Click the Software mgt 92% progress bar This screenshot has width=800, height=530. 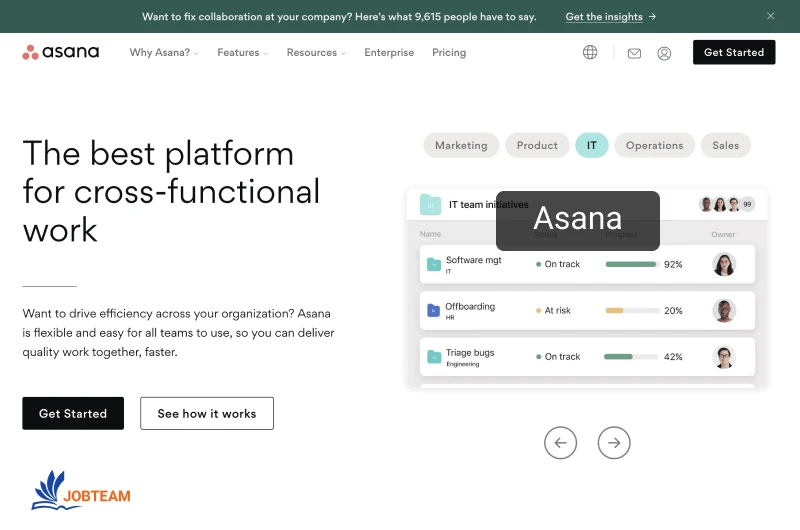tap(631, 265)
